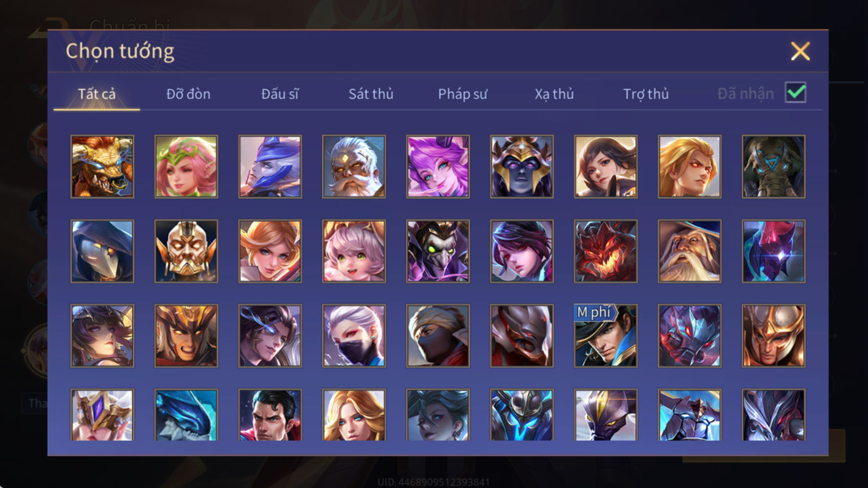Show the 'Pháp sư' hero category
This screenshot has height=488, width=868.
(463, 94)
